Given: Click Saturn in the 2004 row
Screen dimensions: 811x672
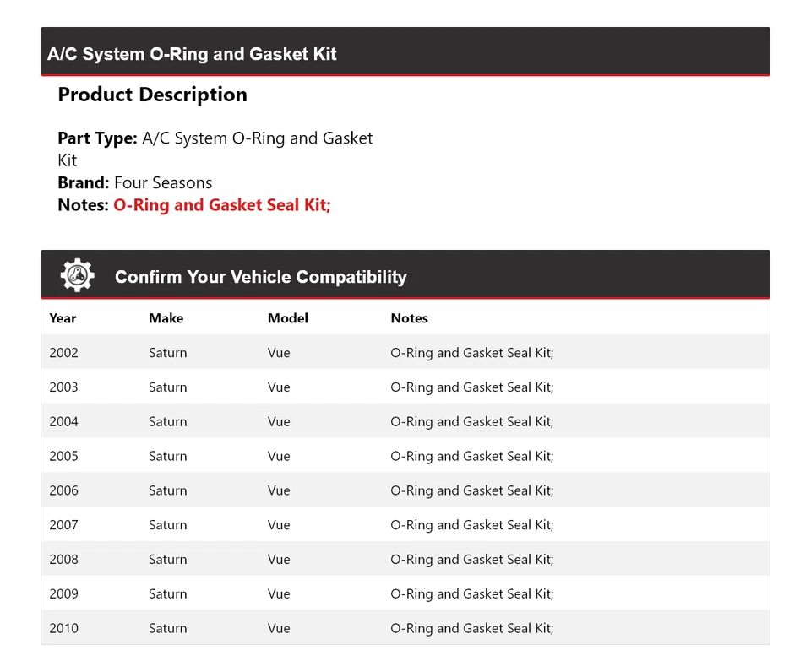Looking at the screenshot, I should tap(167, 422).
